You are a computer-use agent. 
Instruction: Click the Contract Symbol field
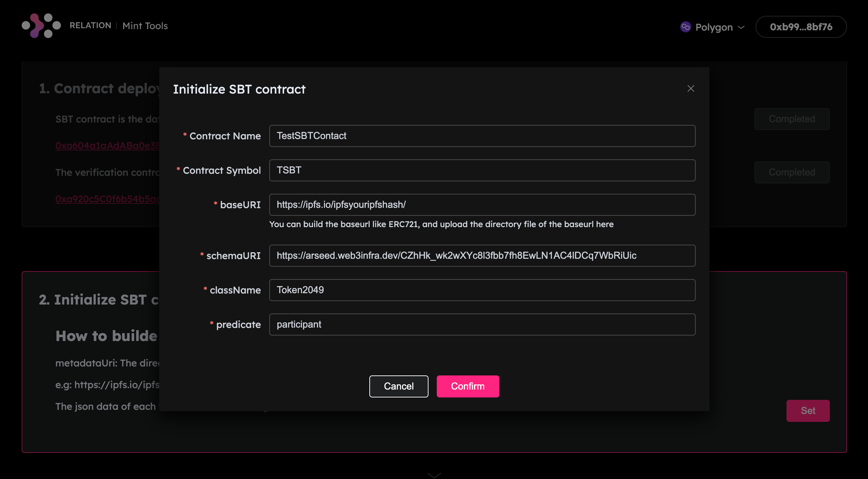click(482, 170)
